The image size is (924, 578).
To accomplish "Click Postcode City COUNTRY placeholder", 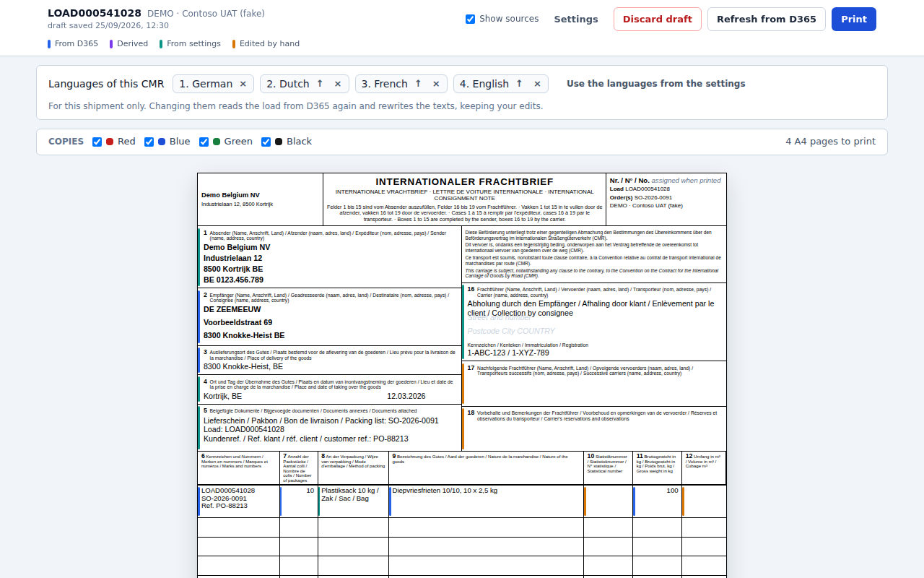I will 511,331.
